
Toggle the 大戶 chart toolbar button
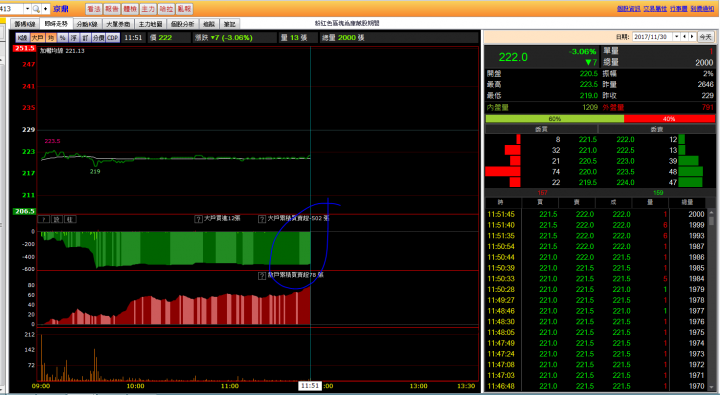click(37, 38)
